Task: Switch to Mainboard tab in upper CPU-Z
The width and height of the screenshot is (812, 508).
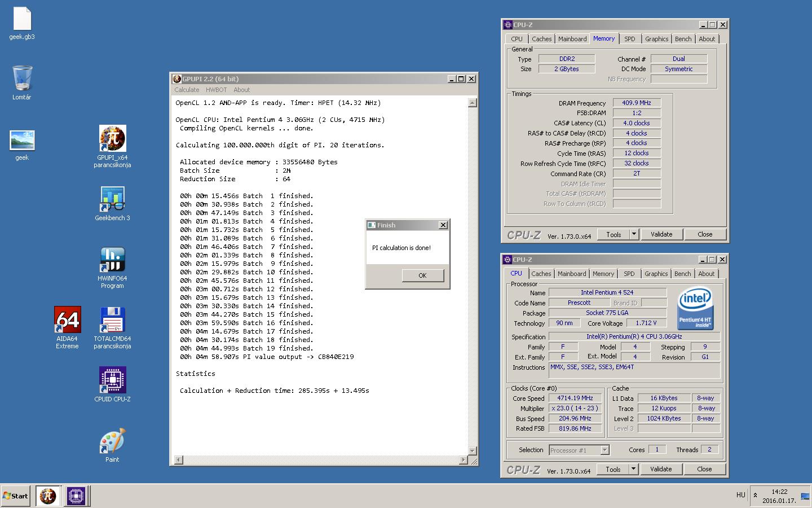Action: click(572, 39)
